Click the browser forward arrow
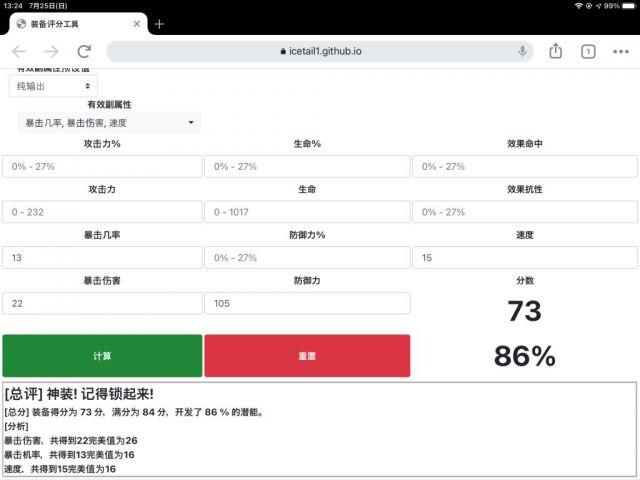 tap(51, 51)
